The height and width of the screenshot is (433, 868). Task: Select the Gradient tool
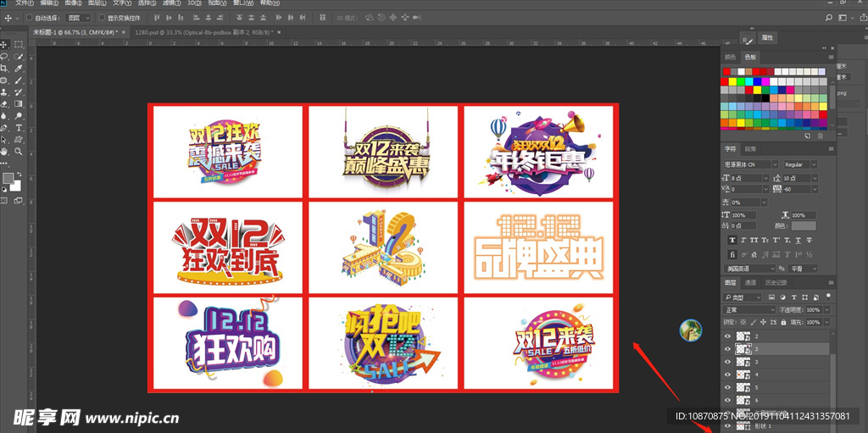pos(19,103)
